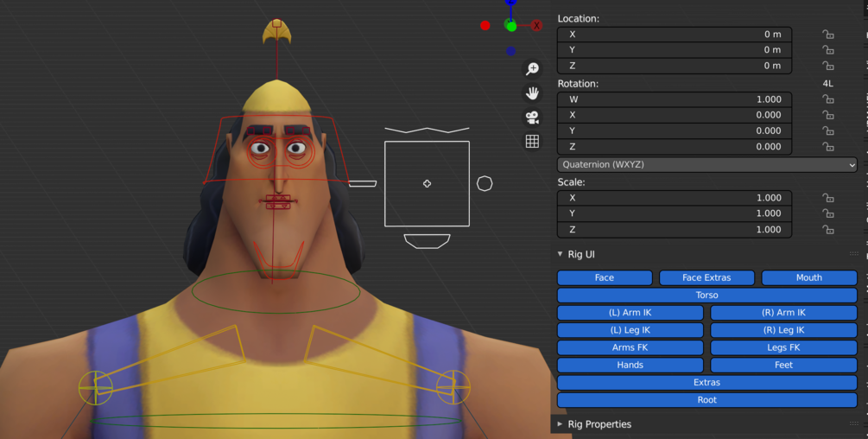Toggle lock for Rotation Z
The image size is (868, 439).
point(827,147)
